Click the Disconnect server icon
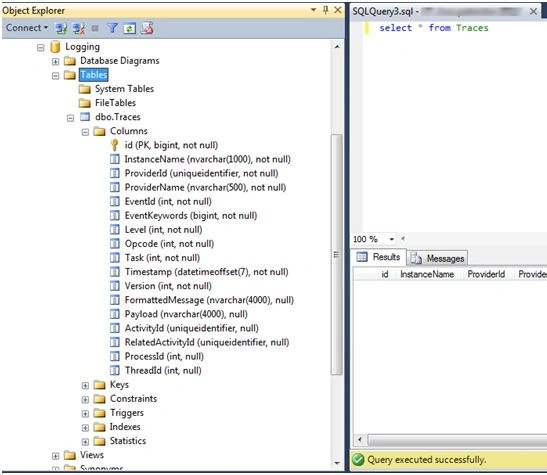Screen dimensions: 547x475 coord(79,28)
